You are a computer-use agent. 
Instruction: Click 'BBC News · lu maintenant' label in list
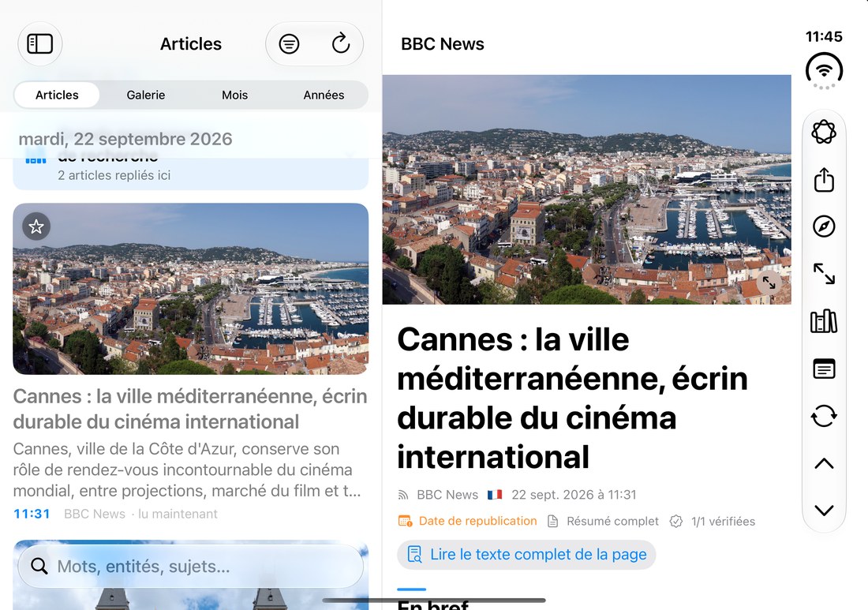[x=140, y=515]
